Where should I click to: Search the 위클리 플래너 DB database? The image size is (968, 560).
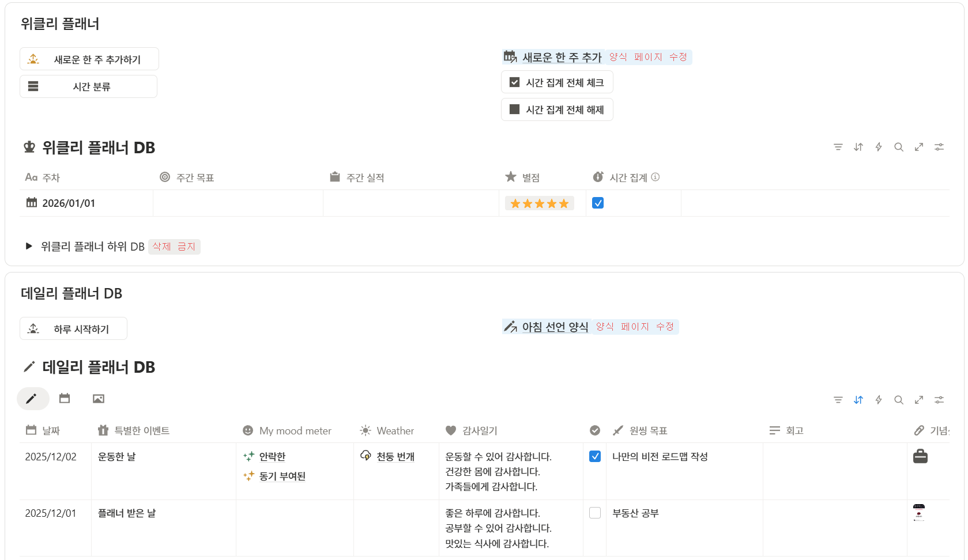point(899,147)
